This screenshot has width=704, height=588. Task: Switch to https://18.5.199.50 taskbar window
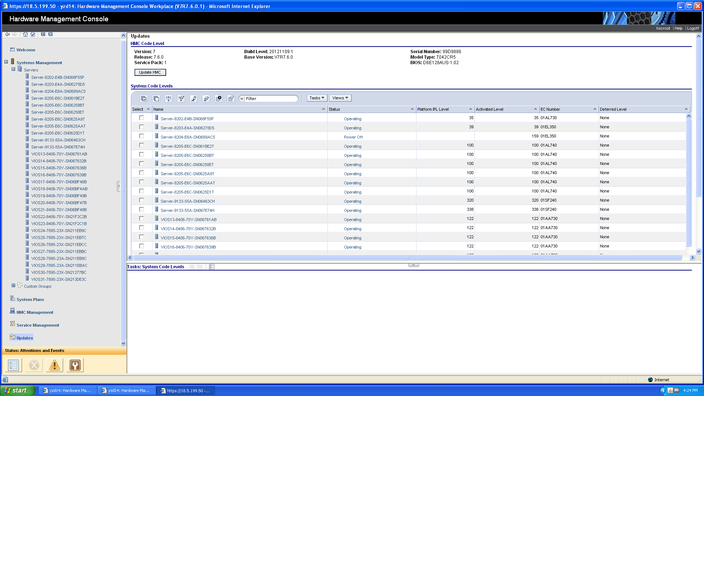click(x=186, y=391)
